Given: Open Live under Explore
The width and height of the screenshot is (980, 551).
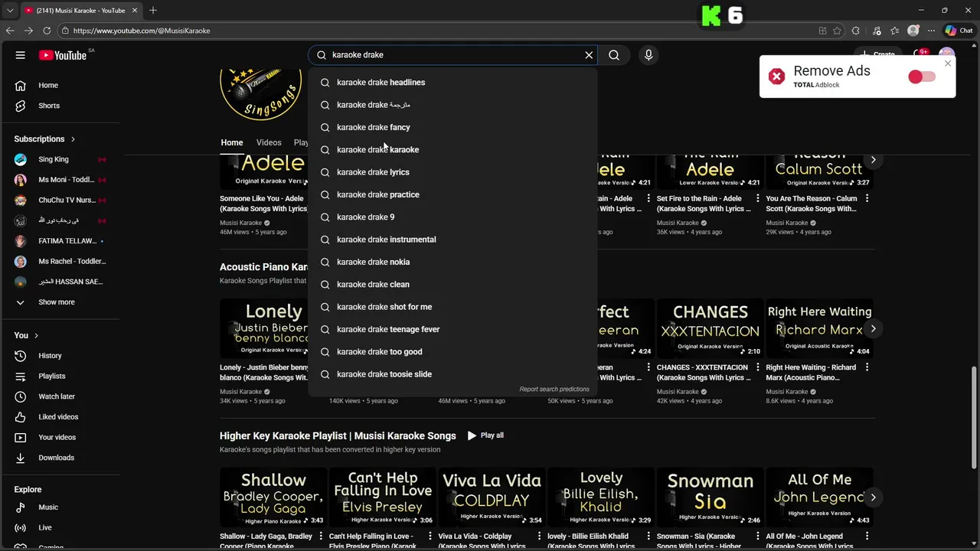Looking at the screenshot, I should pos(60,527).
